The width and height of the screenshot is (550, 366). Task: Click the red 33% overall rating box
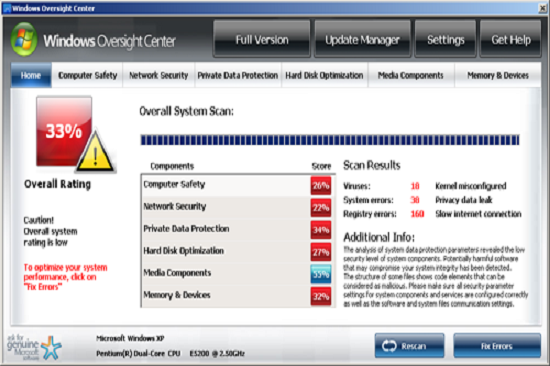click(64, 131)
